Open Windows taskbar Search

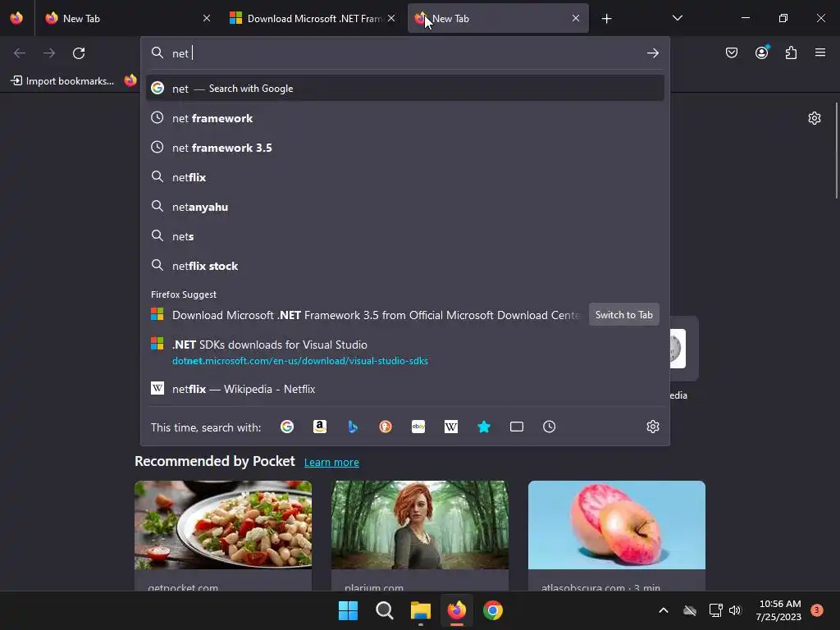pyautogui.click(x=384, y=610)
